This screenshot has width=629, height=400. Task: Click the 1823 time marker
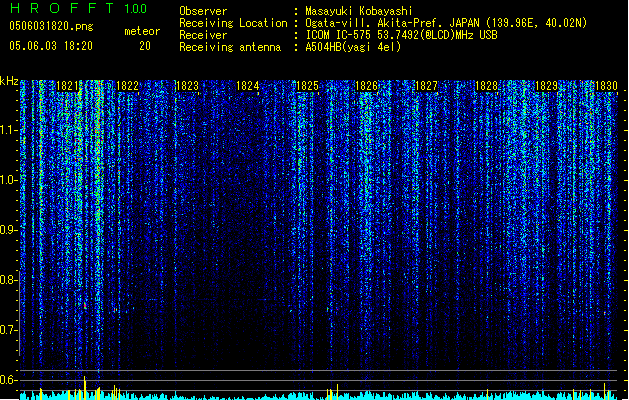187,86
